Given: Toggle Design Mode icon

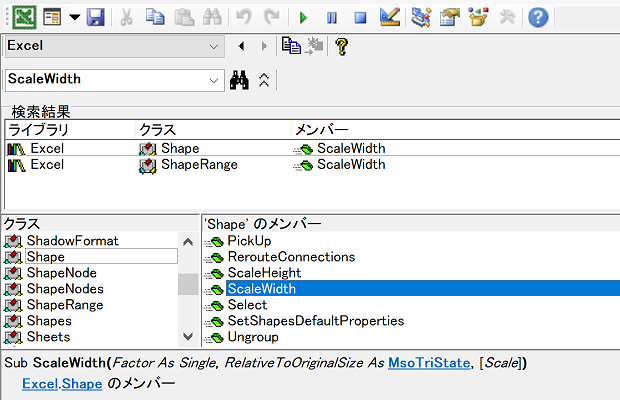Looking at the screenshot, I should 389,17.
